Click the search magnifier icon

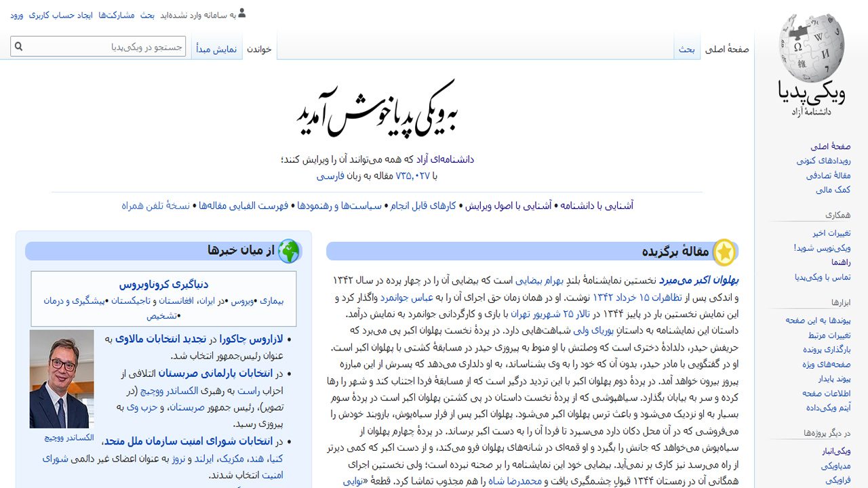19,47
